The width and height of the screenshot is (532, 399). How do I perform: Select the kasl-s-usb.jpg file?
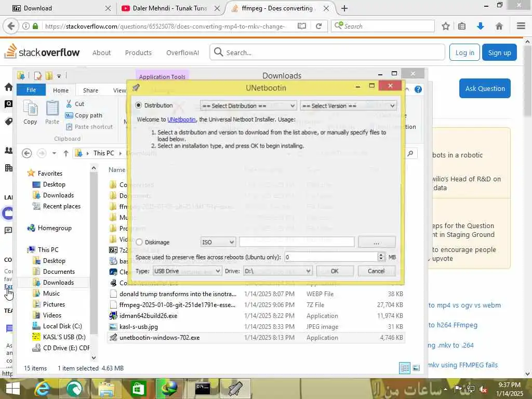(138, 327)
